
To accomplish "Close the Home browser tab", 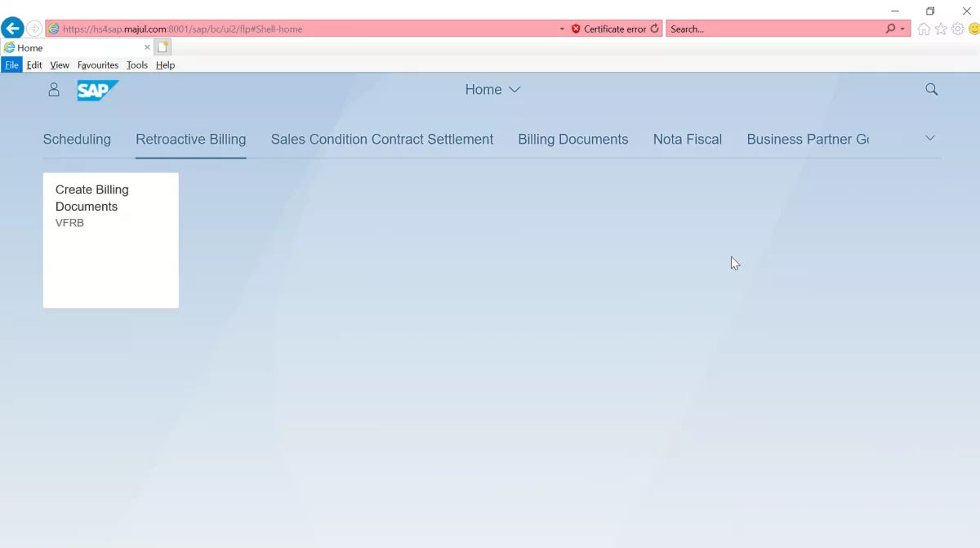I will [147, 47].
